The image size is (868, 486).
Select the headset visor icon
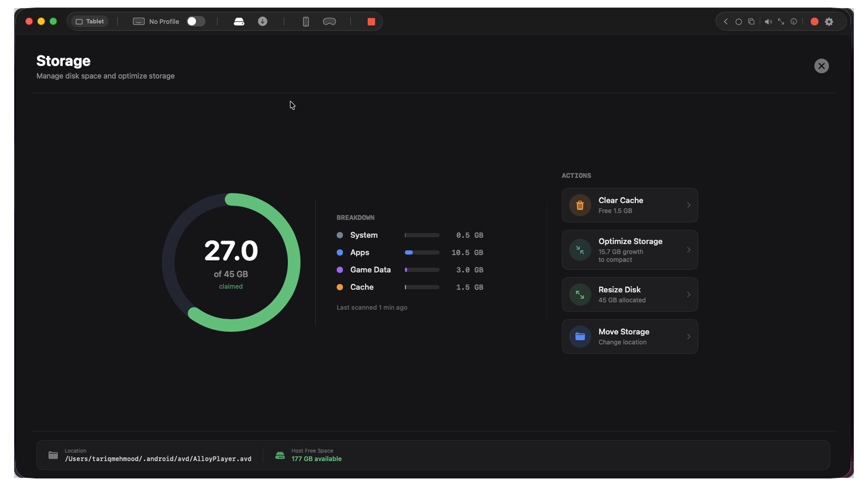click(x=330, y=22)
